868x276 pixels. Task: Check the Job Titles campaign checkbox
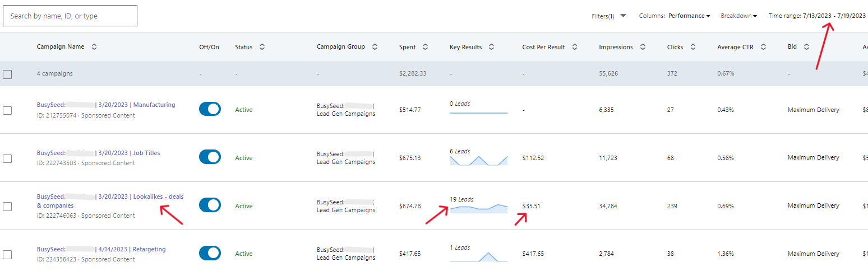[x=7, y=158]
